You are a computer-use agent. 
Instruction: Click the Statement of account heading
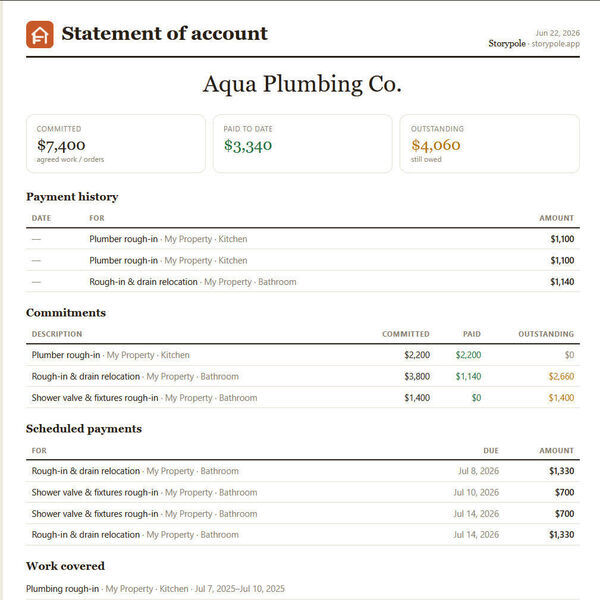click(165, 34)
